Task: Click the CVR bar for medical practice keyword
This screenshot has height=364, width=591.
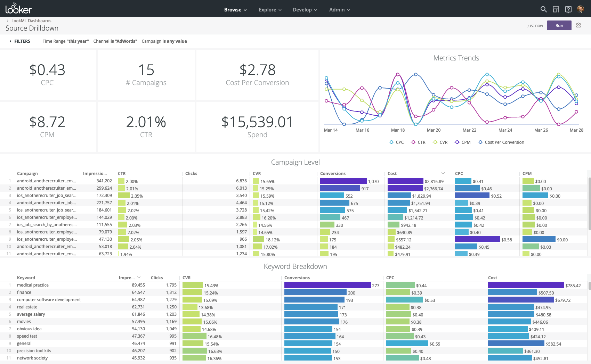Action: tap(192, 285)
